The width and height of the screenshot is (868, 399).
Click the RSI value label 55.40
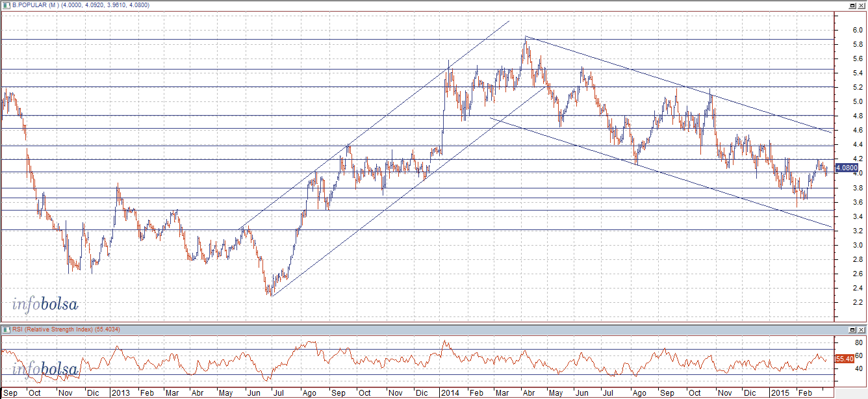pos(845,358)
